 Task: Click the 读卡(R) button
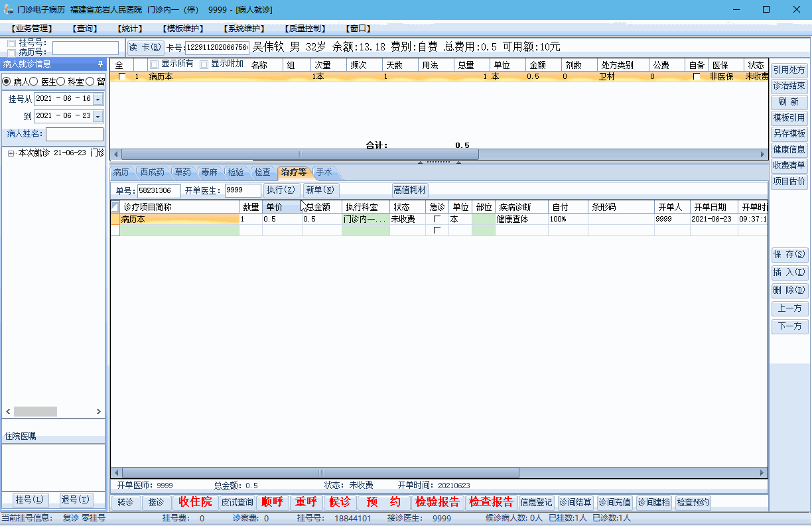(x=145, y=47)
